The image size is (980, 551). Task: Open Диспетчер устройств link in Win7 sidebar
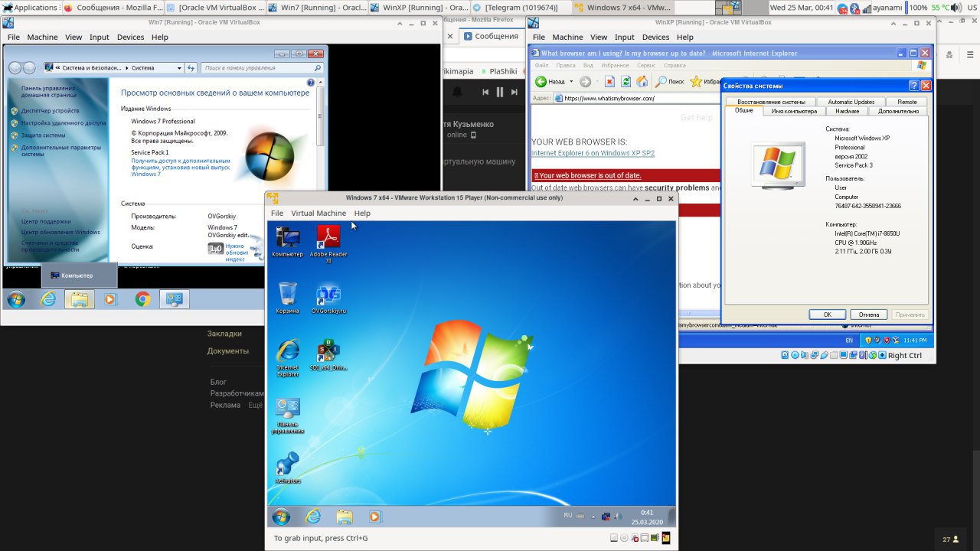tap(50, 111)
